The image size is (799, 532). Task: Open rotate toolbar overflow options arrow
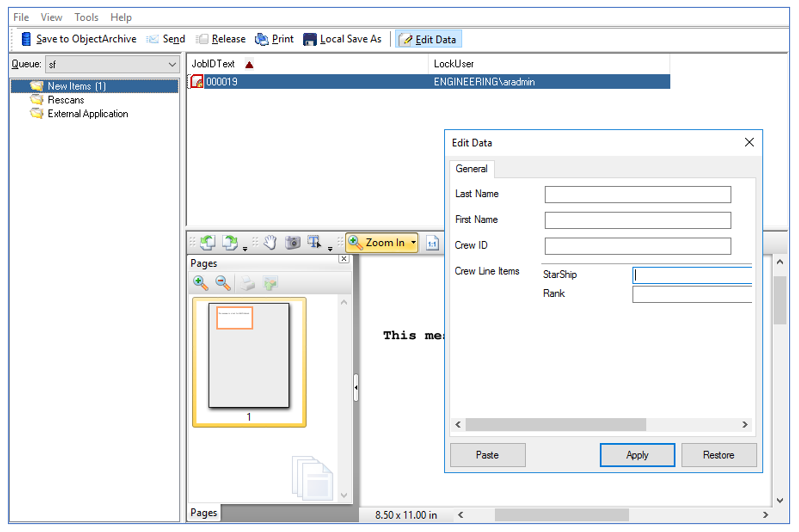tap(245, 249)
